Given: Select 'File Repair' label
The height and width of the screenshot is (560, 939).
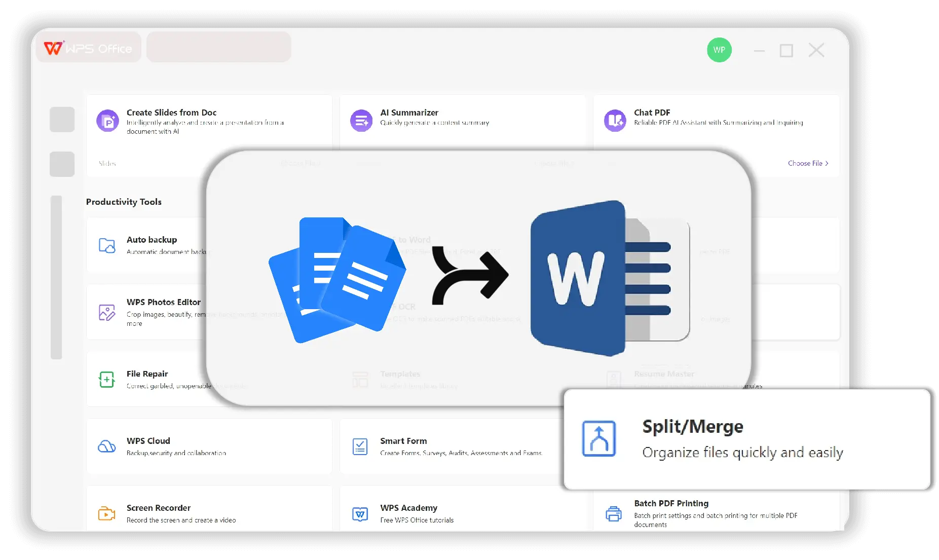Looking at the screenshot, I should pos(147,374).
